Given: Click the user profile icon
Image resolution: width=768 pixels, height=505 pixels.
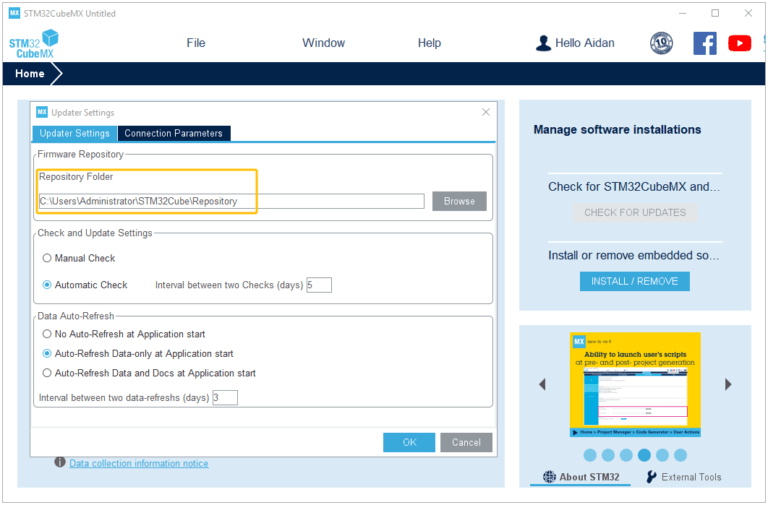Looking at the screenshot, I should [543, 43].
